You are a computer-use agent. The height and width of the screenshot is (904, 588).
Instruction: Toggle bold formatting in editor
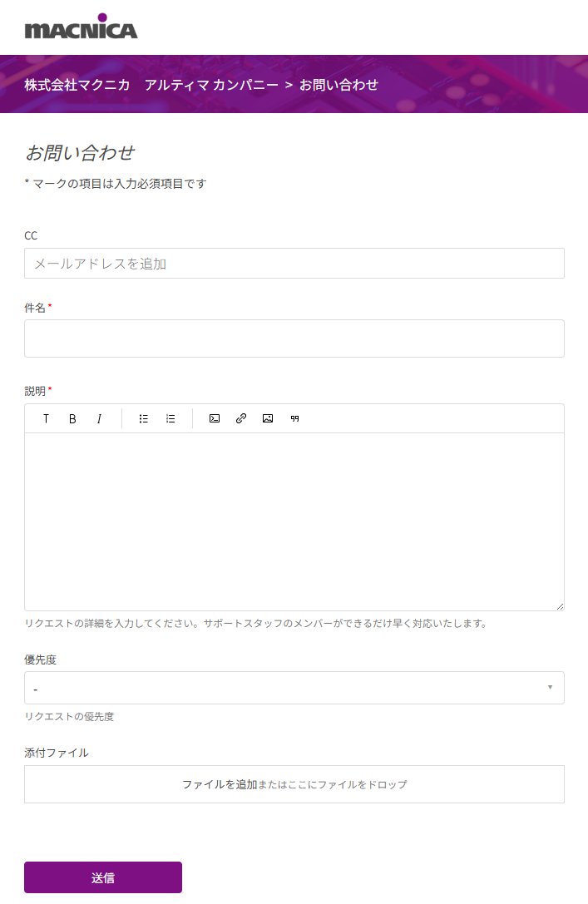72,419
